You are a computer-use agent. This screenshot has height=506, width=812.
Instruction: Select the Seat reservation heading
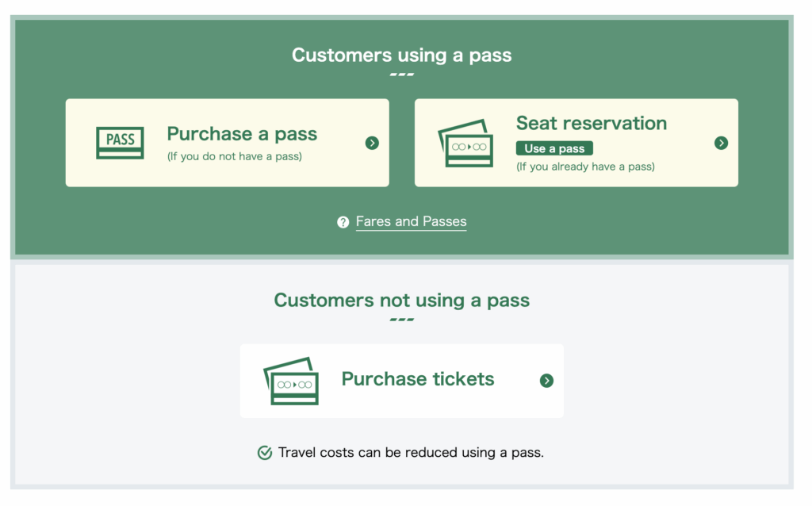[591, 123]
